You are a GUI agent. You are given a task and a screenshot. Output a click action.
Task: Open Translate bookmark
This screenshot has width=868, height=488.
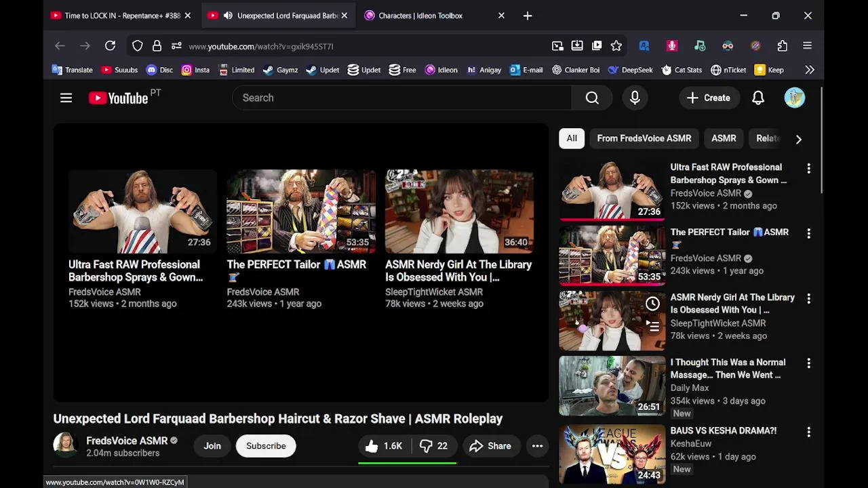point(72,70)
